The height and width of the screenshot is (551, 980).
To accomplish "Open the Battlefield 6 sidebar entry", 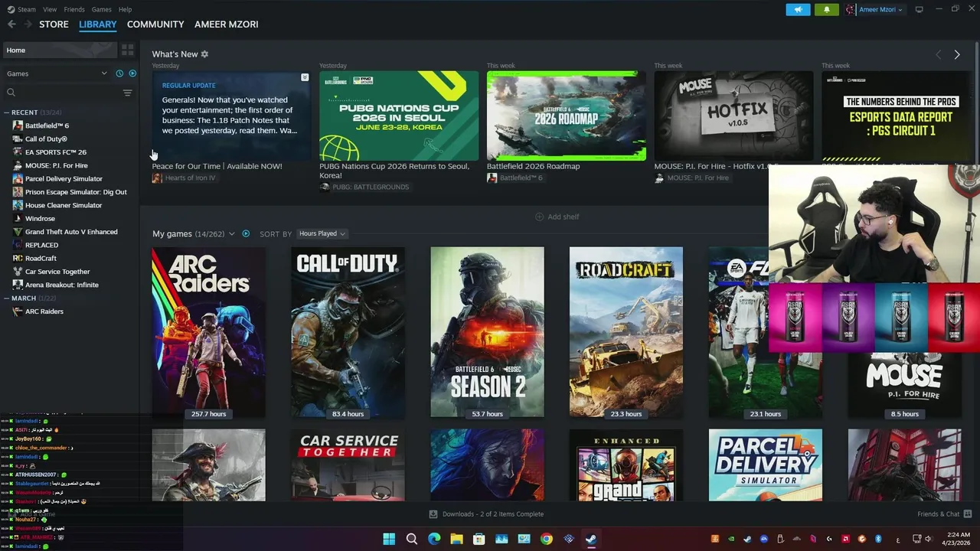I will coord(47,126).
